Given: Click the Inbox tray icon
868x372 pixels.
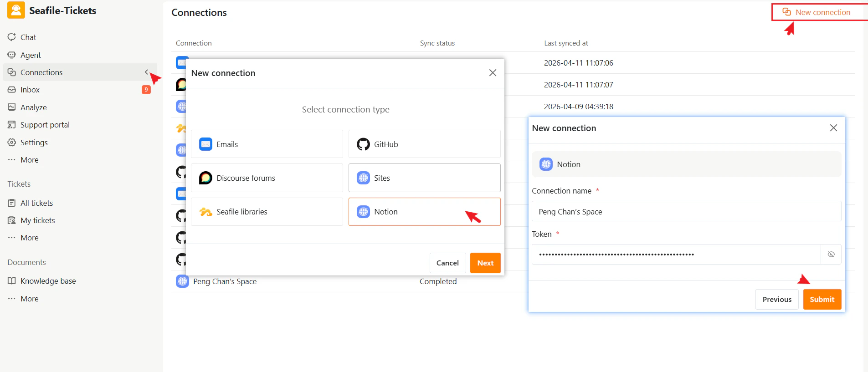Looking at the screenshot, I should pyautogui.click(x=12, y=90).
